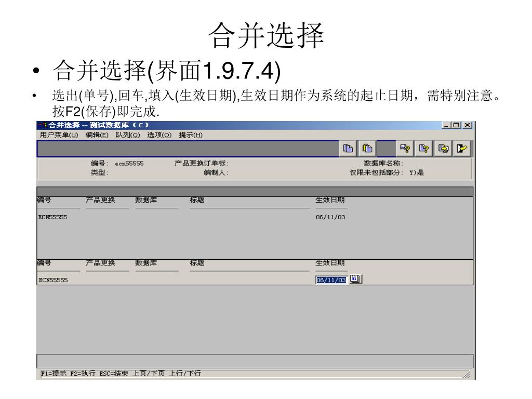This screenshot has height=399, width=532.
Task: Click the Copy toolbar icon
Action: [348, 148]
